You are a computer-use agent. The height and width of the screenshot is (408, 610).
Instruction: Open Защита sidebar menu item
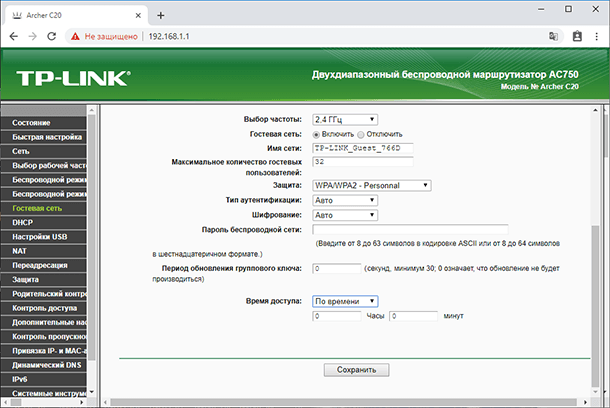(44, 280)
